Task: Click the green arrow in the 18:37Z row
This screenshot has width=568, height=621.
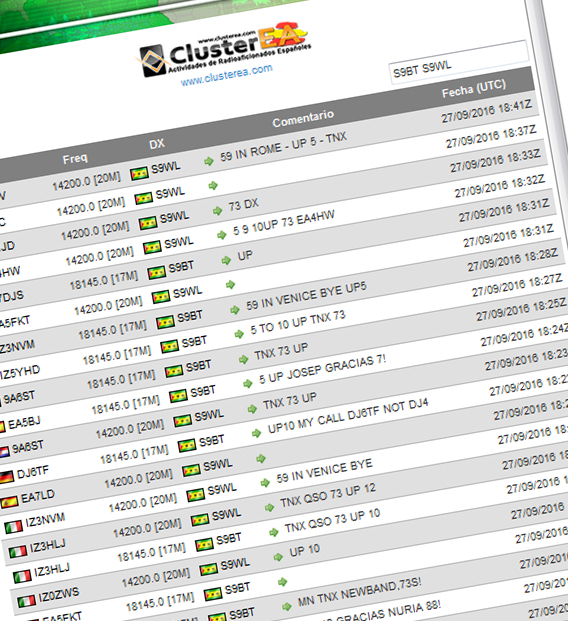Action: coord(213,185)
